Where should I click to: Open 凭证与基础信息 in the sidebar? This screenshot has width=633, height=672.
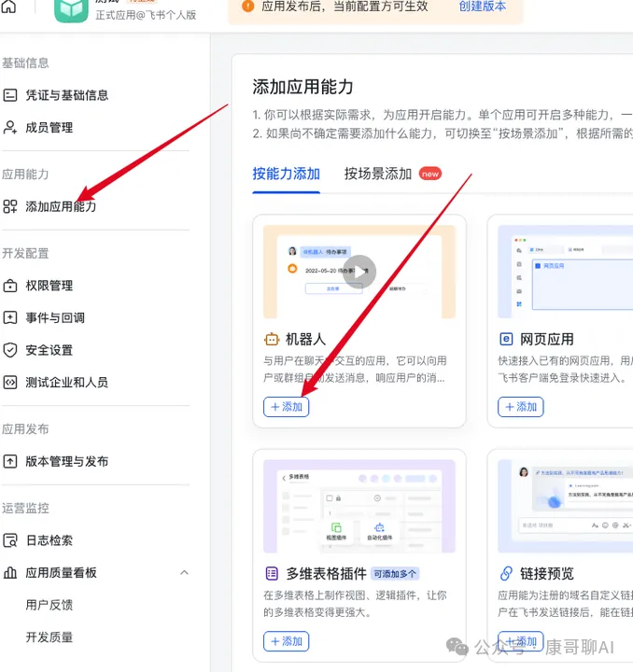tap(67, 94)
